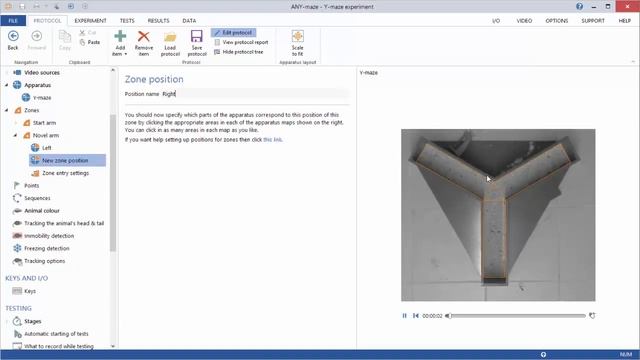This screenshot has width=640, height=360.
Task: Click Paste in the Clipboard group
Action: point(90,42)
